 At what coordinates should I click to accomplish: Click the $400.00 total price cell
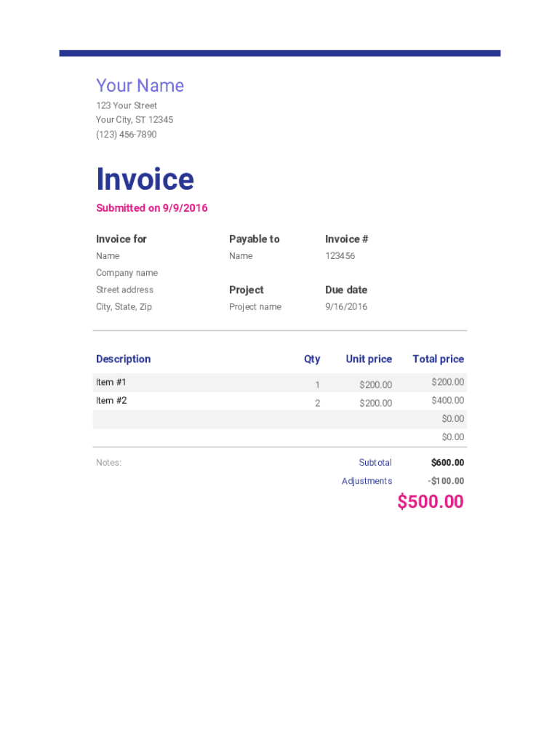(x=447, y=401)
